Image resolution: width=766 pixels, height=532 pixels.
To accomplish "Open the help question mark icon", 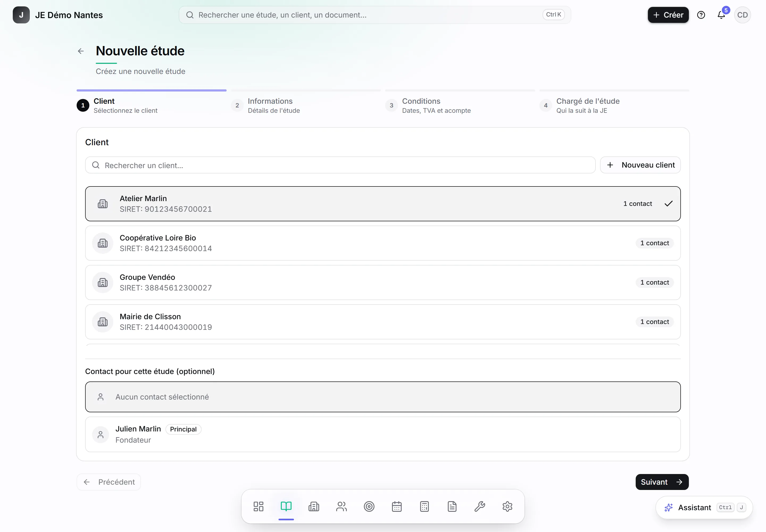I will pos(701,15).
